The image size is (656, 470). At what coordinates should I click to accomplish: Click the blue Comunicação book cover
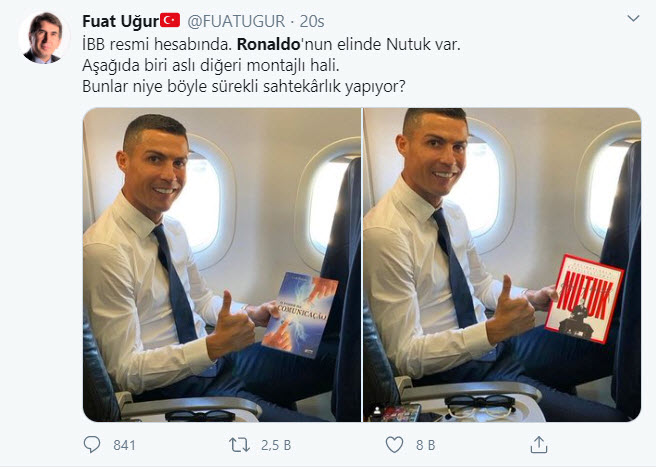tap(300, 315)
